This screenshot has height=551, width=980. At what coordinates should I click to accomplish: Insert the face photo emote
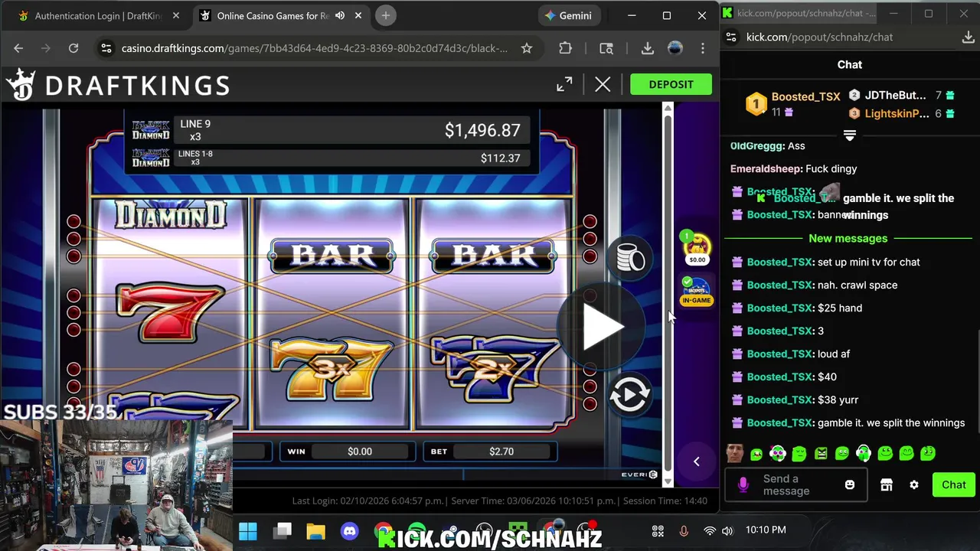click(x=735, y=453)
